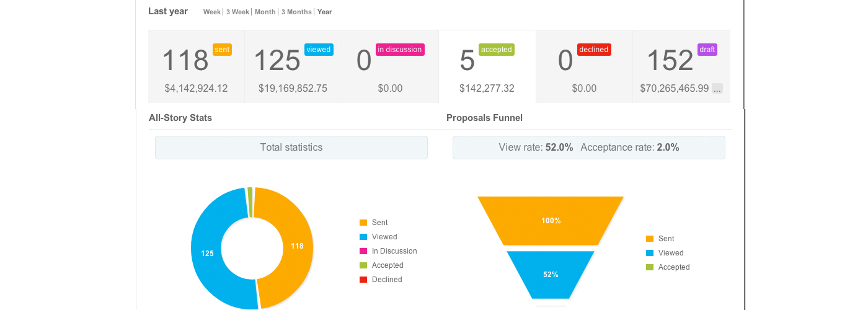Click the Last year heading
Viewport: 868px width, 310px height.
(x=168, y=11)
